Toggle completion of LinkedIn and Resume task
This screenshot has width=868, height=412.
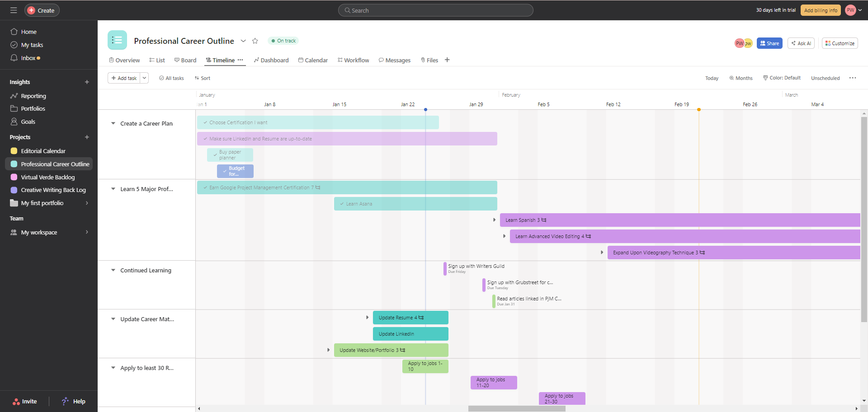click(205, 139)
